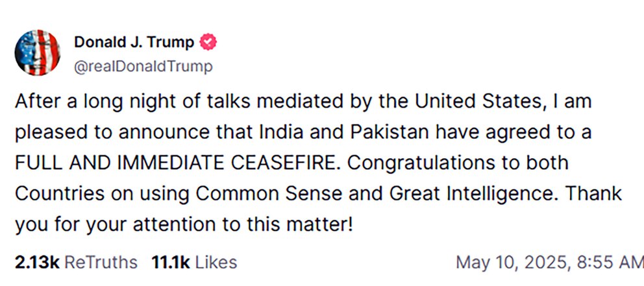
Task: Click the Likes label
Action: click(216, 262)
